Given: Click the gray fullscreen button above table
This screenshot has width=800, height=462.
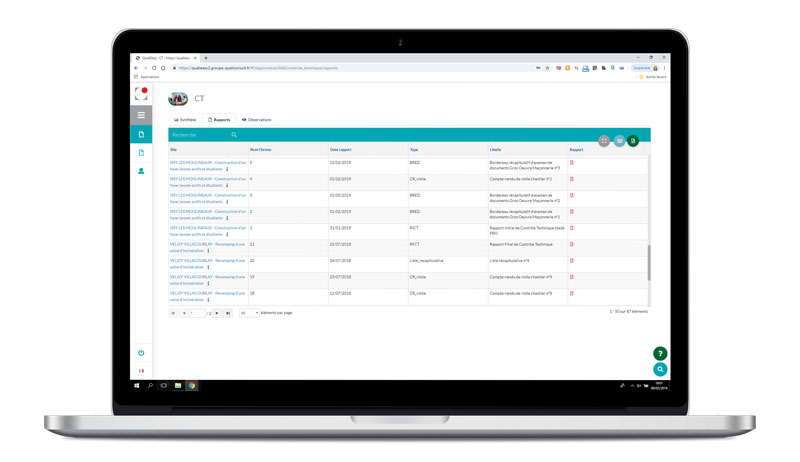Looking at the screenshot, I should [x=604, y=141].
